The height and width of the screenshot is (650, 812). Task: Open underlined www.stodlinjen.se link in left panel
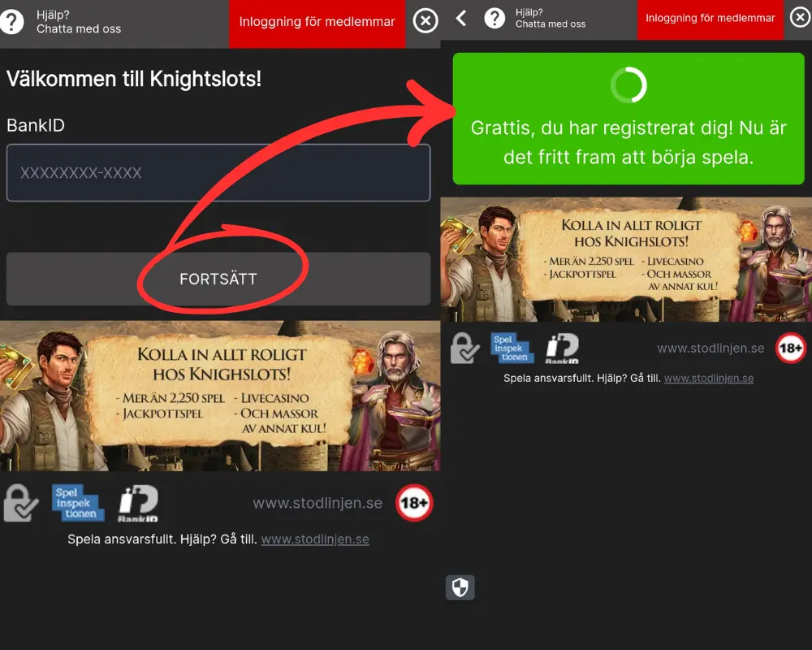click(x=315, y=539)
